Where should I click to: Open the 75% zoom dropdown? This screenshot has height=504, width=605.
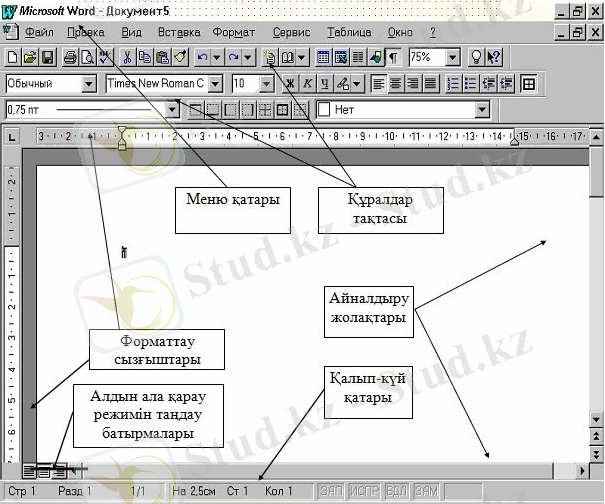pyautogui.click(x=452, y=58)
